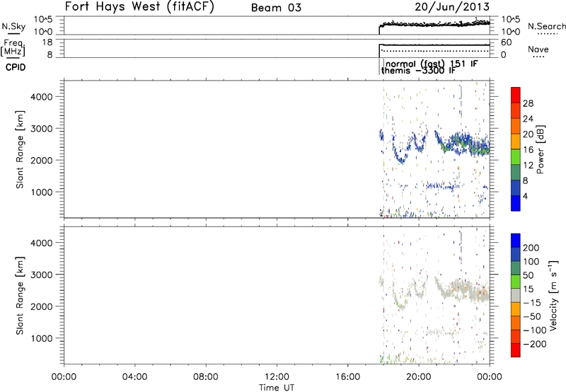Click the '3000' tick on the power panel
This screenshot has width=566, height=392.
[x=42, y=129]
